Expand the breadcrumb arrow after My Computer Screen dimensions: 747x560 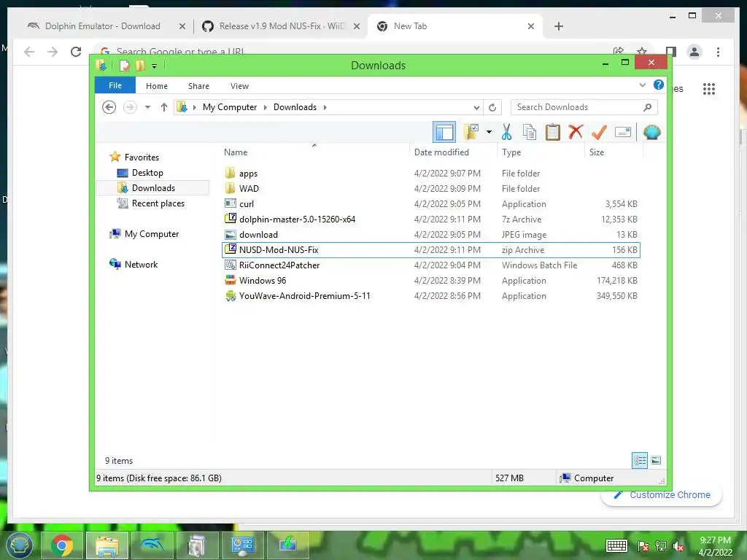pos(266,107)
